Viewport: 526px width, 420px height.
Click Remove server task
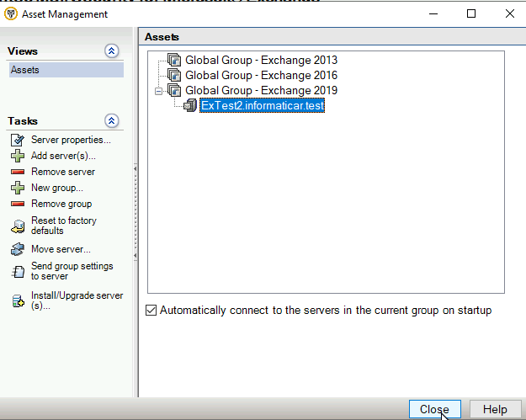pos(63,172)
